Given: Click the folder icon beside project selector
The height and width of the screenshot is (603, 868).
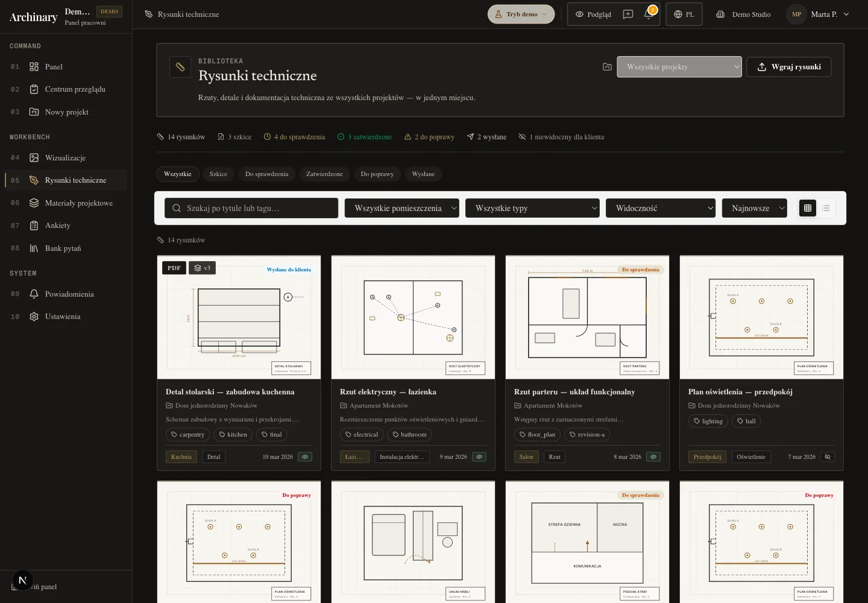Looking at the screenshot, I should 607,67.
